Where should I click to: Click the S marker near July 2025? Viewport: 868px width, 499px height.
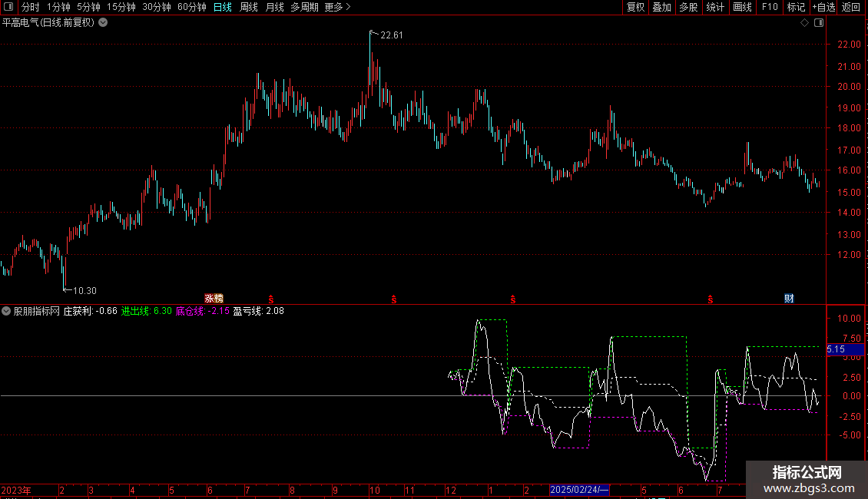(711, 299)
